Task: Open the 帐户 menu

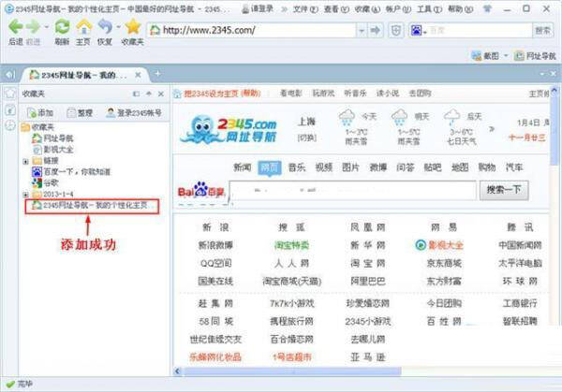Action: 398,9
